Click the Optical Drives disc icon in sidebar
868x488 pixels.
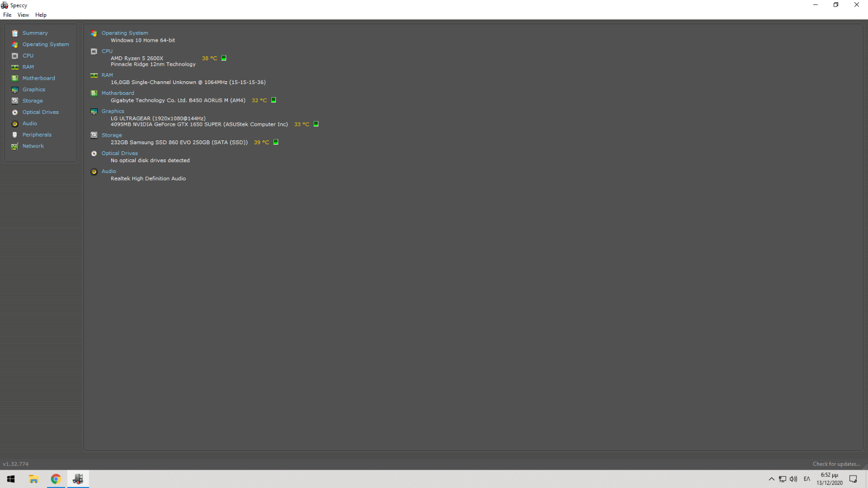click(x=15, y=112)
